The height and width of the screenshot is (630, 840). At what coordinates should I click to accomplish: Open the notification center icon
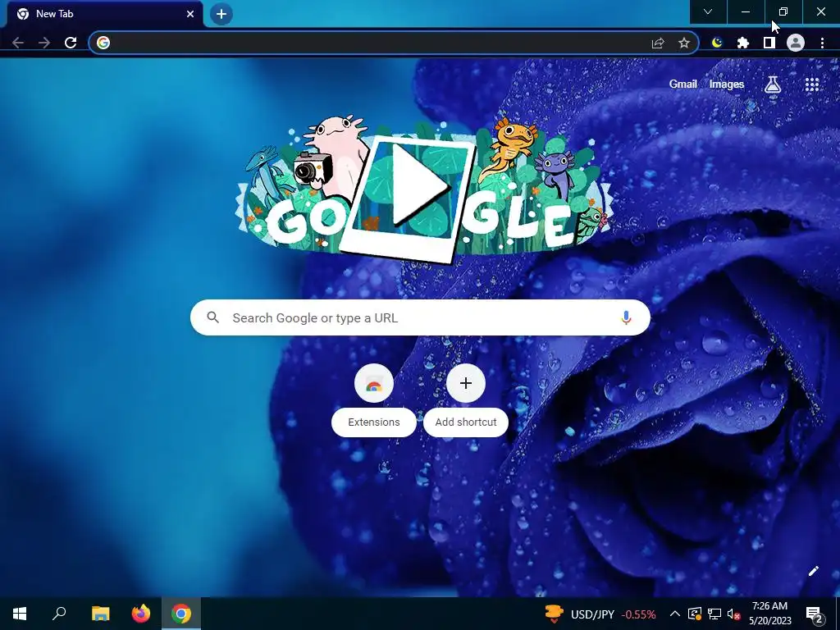point(815,614)
